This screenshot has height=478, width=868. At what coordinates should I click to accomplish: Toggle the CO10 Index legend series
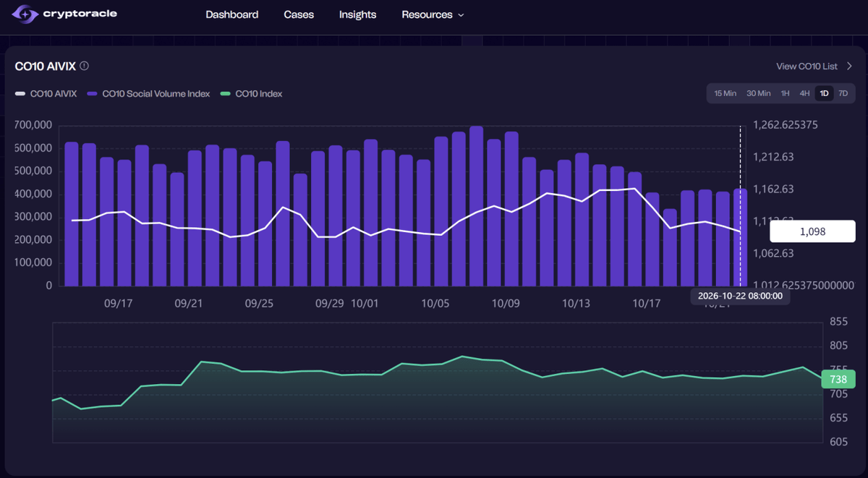coord(251,94)
